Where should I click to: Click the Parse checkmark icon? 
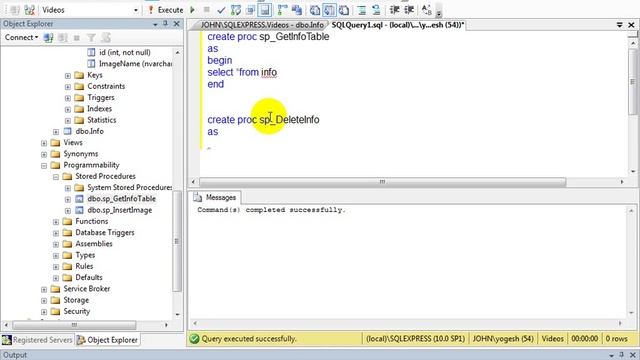[x=221, y=10]
